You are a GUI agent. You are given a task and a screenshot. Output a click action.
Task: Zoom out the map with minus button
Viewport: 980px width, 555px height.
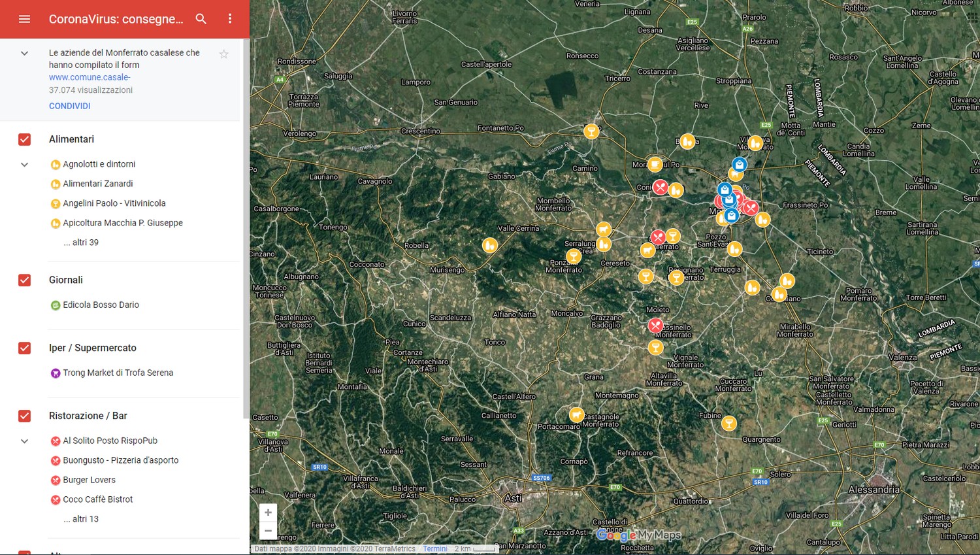[x=268, y=531]
